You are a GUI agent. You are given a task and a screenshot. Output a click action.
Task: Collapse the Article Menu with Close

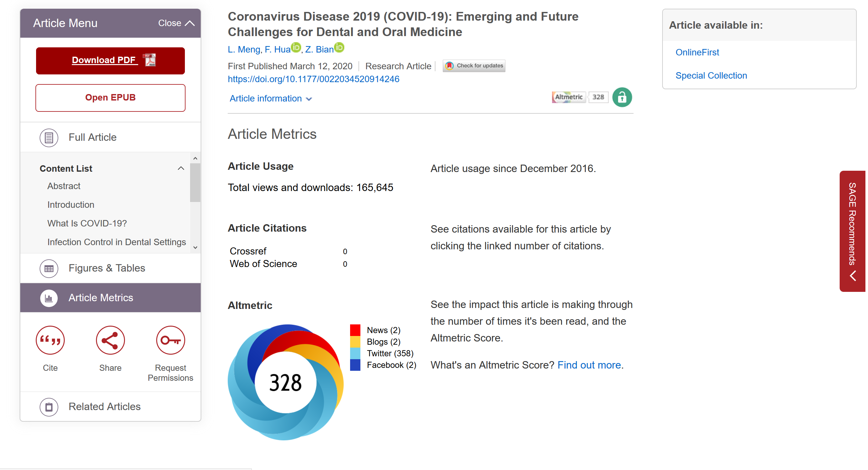[176, 23]
